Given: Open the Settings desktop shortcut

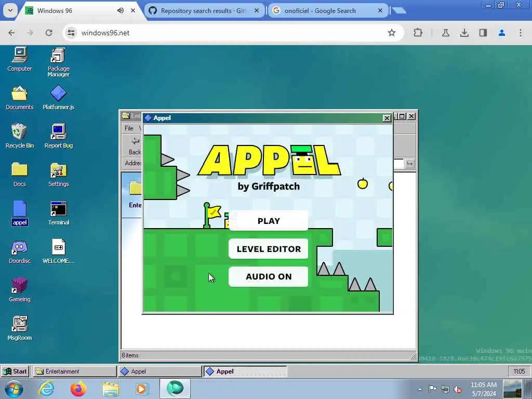Looking at the screenshot, I should point(58,175).
